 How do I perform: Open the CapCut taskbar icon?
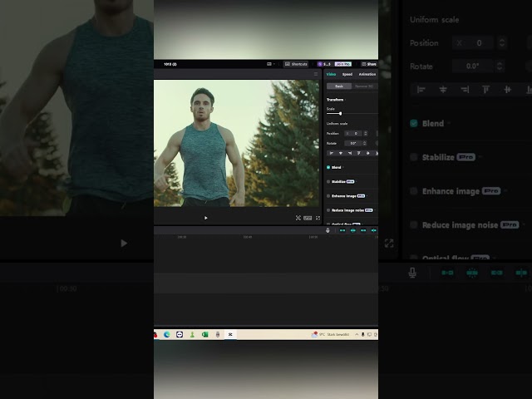click(x=230, y=334)
